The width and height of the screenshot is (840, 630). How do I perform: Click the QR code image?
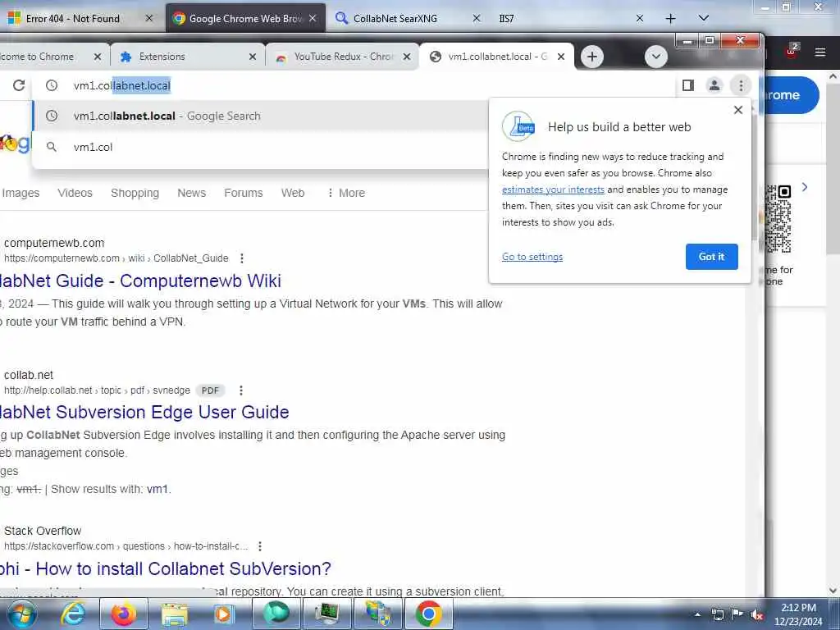pyautogui.click(x=778, y=219)
